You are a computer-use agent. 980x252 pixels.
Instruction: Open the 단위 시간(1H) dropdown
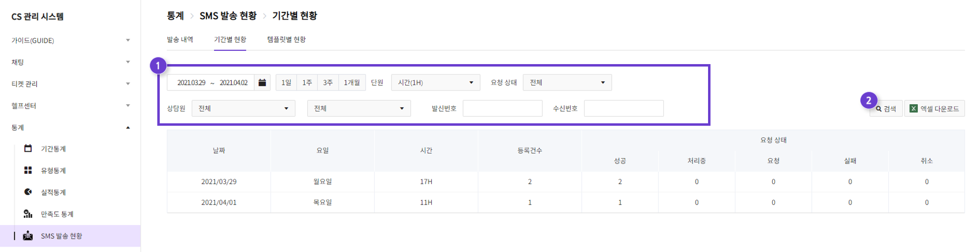pyautogui.click(x=436, y=83)
